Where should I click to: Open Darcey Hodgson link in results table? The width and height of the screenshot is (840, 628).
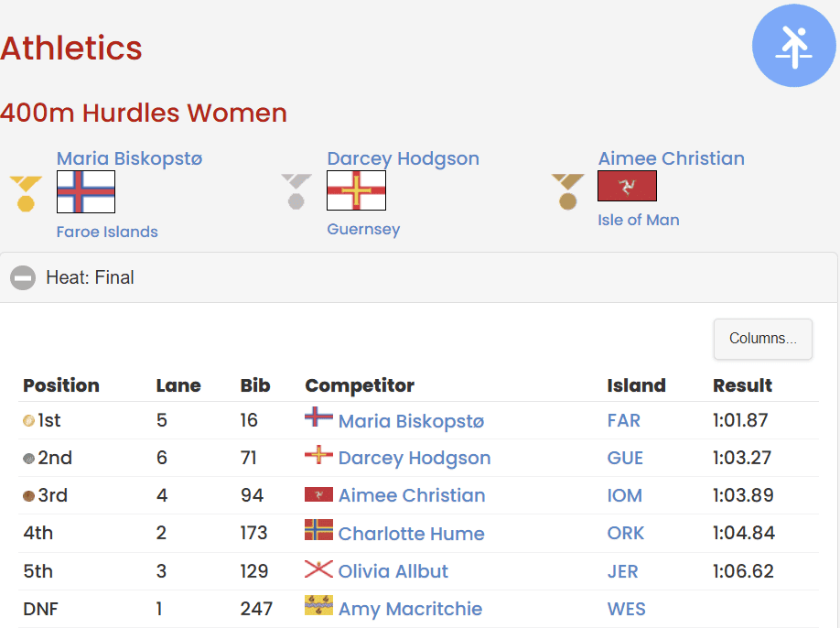pyautogui.click(x=414, y=458)
